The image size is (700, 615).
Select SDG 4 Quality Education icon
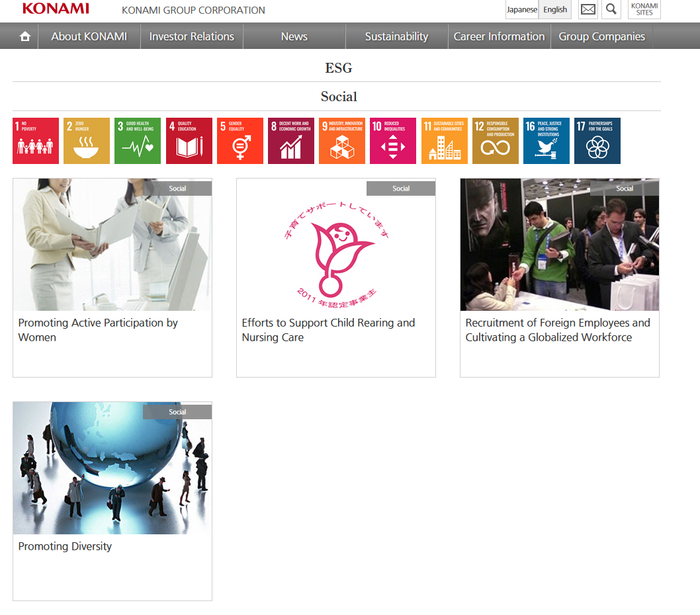pos(189,141)
